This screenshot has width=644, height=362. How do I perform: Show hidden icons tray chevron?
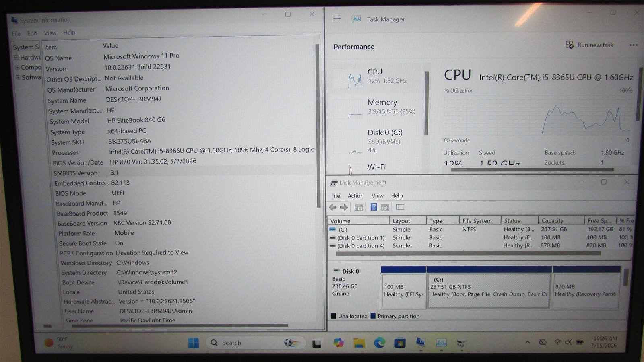coord(527,342)
